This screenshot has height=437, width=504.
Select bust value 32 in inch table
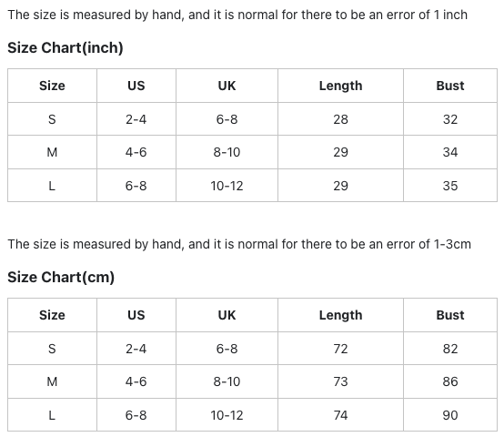450,119
